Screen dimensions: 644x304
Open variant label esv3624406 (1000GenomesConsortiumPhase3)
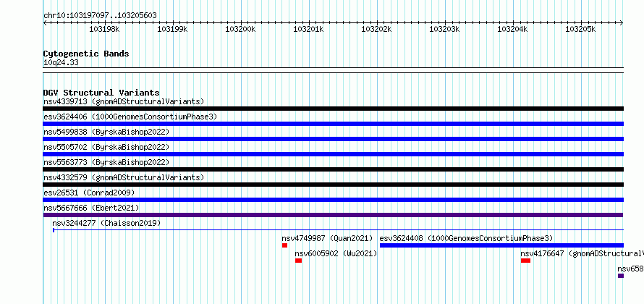tap(130, 117)
